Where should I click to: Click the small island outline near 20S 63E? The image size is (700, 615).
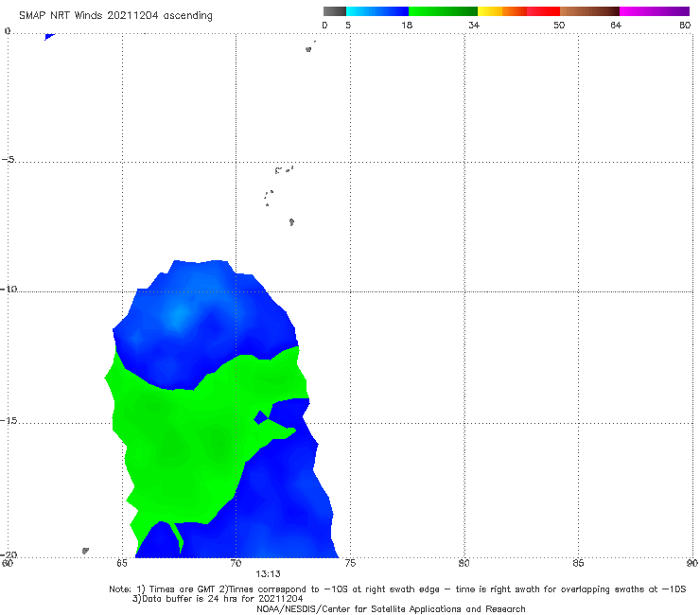(85, 551)
